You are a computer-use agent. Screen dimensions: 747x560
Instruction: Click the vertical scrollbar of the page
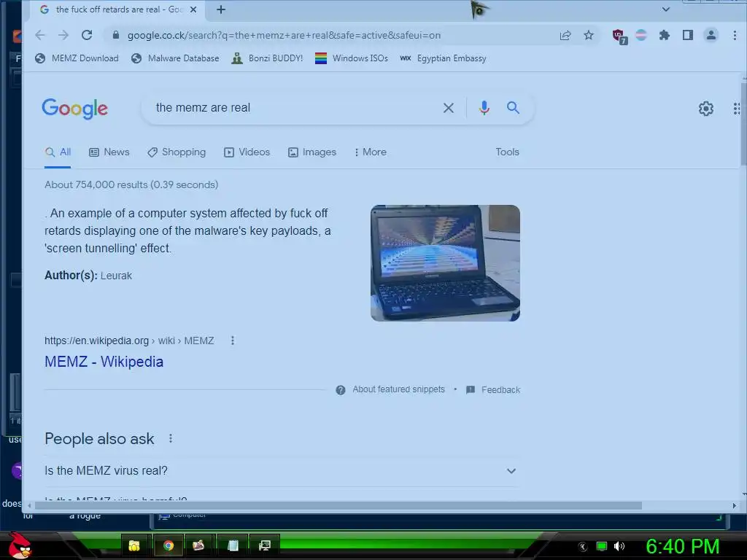[x=743, y=125]
